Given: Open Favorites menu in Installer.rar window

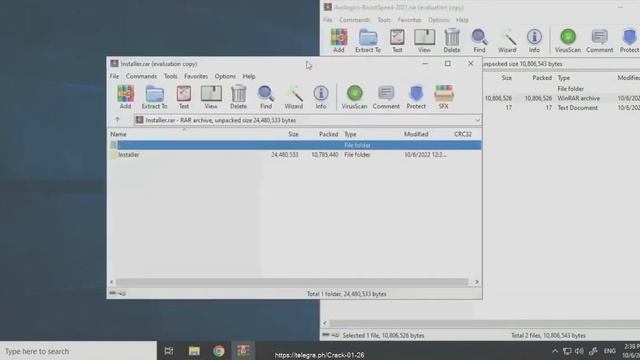Looking at the screenshot, I should 196,76.
